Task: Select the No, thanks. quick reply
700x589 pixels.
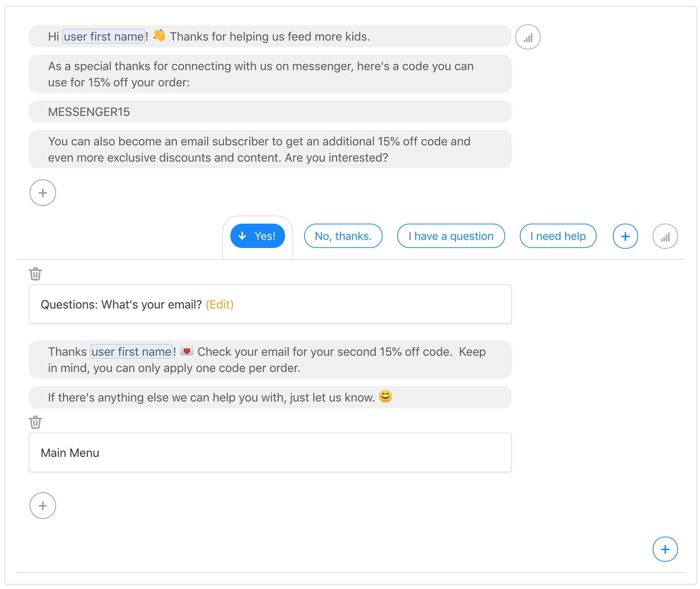Action: pyautogui.click(x=343, y=236)
